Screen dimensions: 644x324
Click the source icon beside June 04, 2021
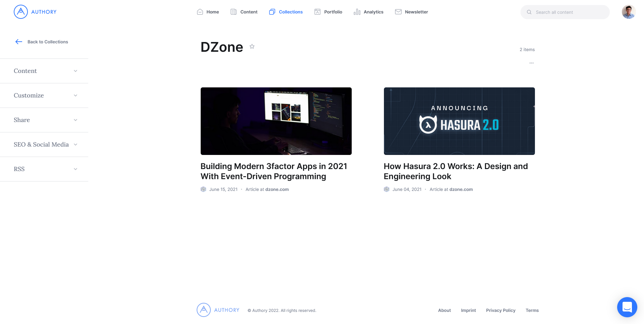click(x=387, y=189)
